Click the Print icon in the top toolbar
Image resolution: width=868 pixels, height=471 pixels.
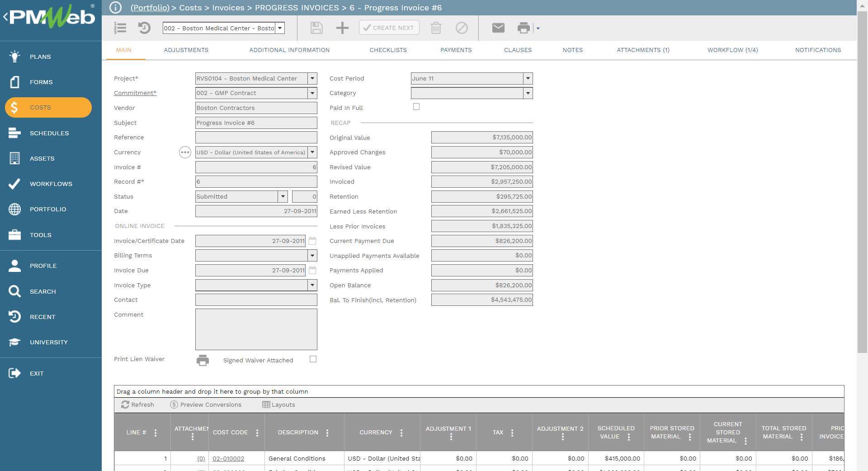(x=524, y=28)
